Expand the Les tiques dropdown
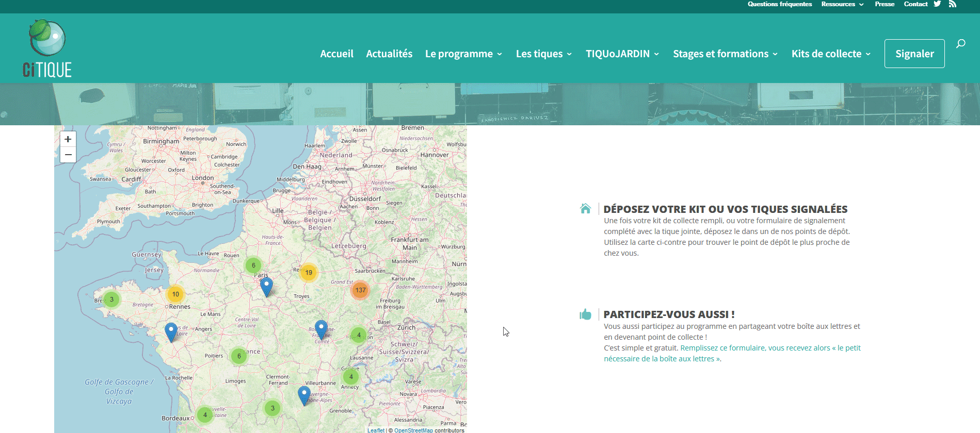Viewport: 980px width, 433px height. click(544, 54)
